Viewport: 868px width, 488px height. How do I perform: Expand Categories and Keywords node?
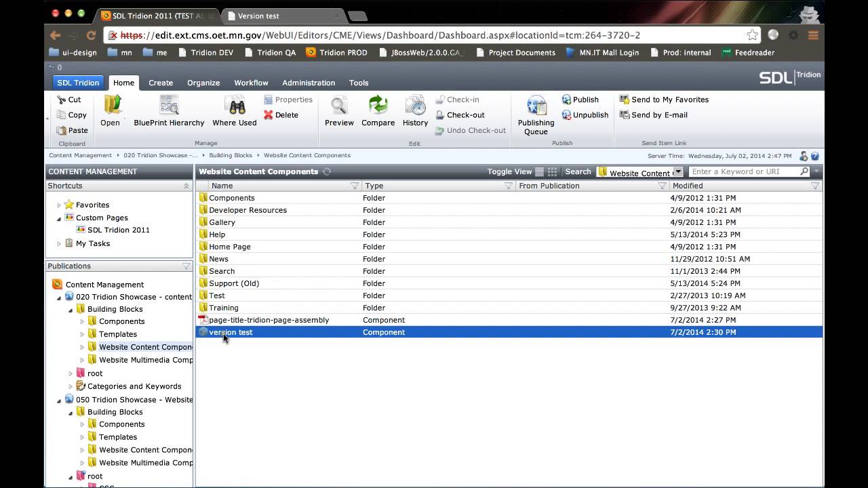71,387
